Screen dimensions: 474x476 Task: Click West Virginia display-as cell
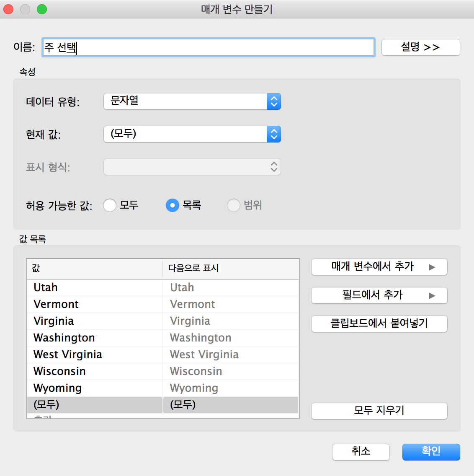tap(231, 355)
